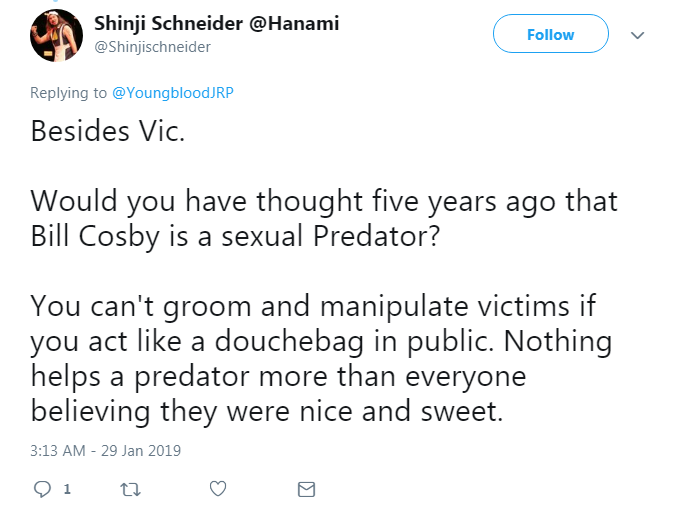
Task: Like the tweet with the heart icon
Action: tap(218, 488)
